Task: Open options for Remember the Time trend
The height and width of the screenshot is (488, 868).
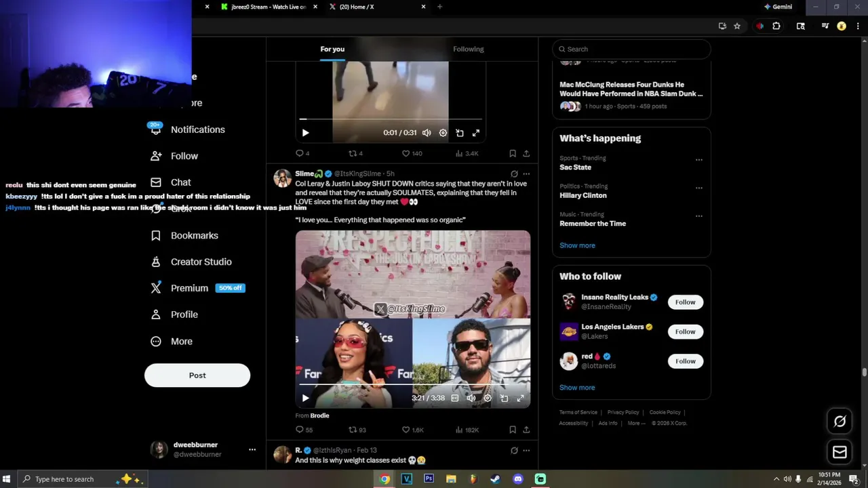Action: [698, 216]
